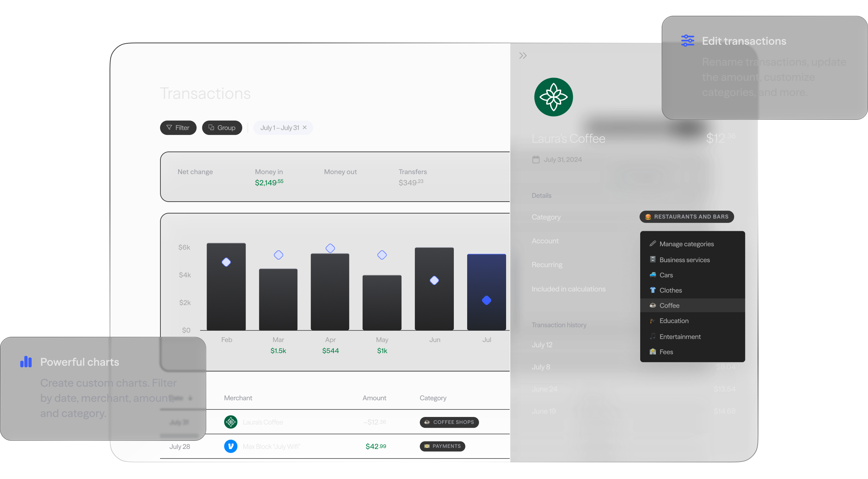Click the Payments category tag
This screenshot has width=868, height=479.
click(x=442, y=446)
